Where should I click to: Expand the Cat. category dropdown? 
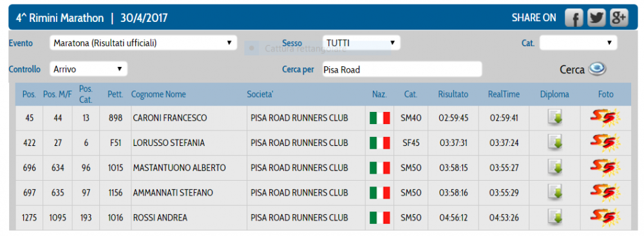578,42
